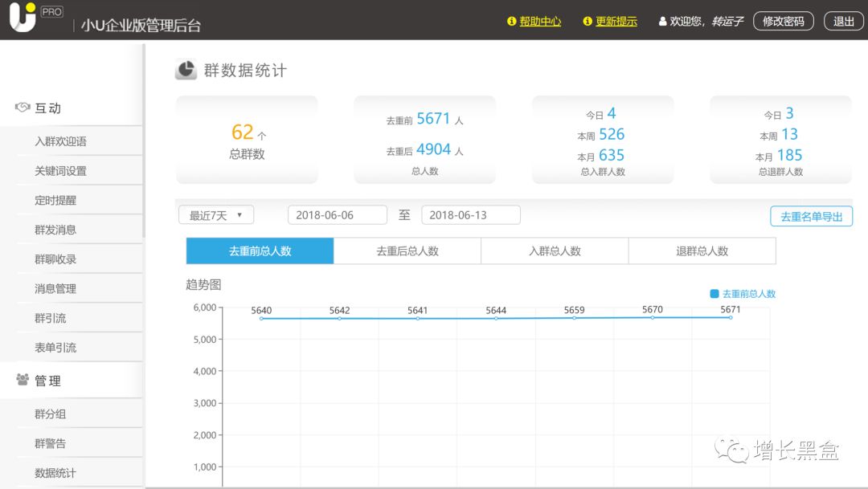Click the start date field 2018-06-06
Image resolution: width=868 pixels, height=489 pixels.
(x=337, y=214)
